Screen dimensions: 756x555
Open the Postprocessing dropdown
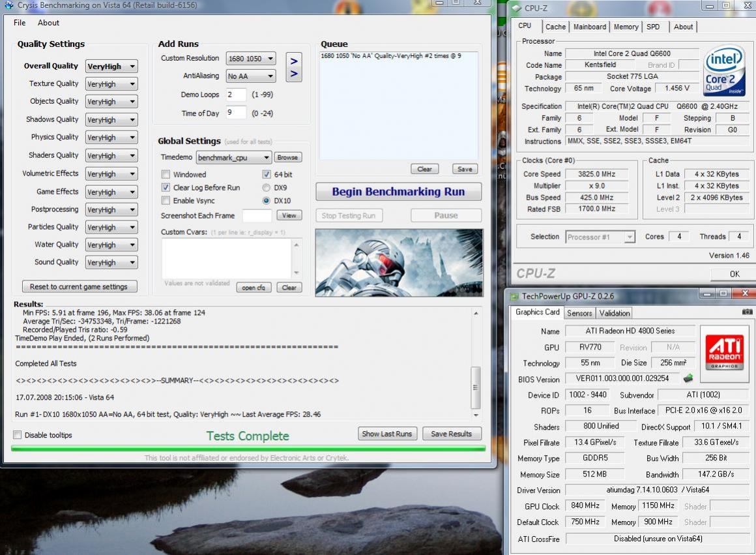[x=111, y=209]
